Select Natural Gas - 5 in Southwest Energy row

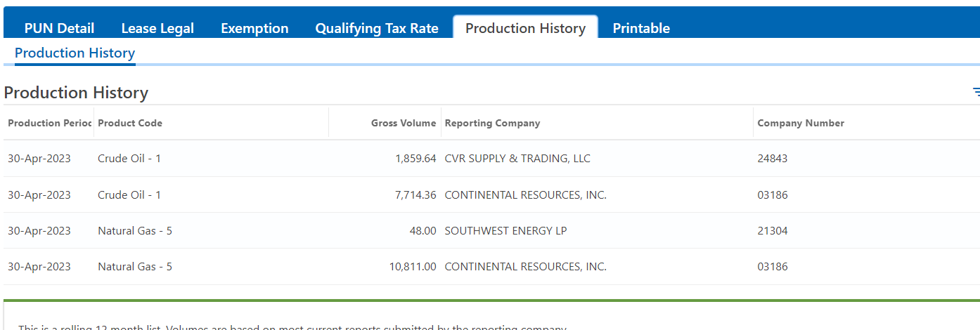(x=135, y=231)
